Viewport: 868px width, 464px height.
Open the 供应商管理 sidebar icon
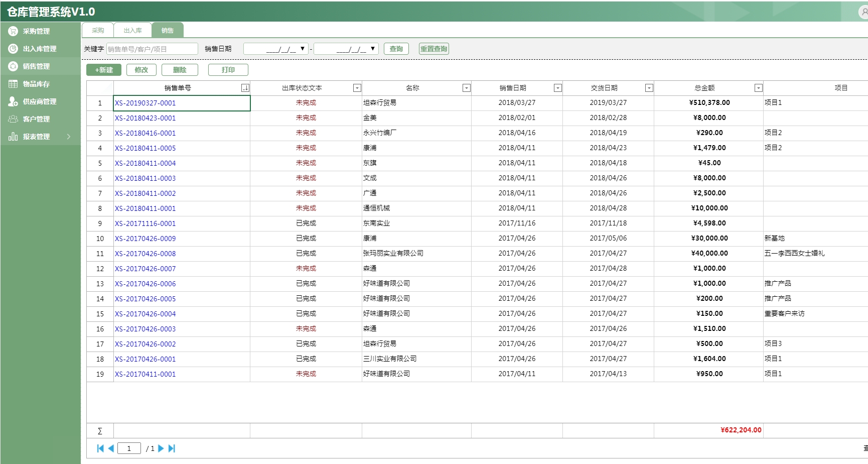[13, 101]
